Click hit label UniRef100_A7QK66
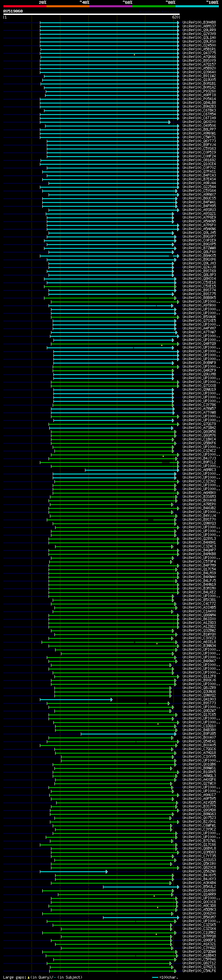 [199, 57]
